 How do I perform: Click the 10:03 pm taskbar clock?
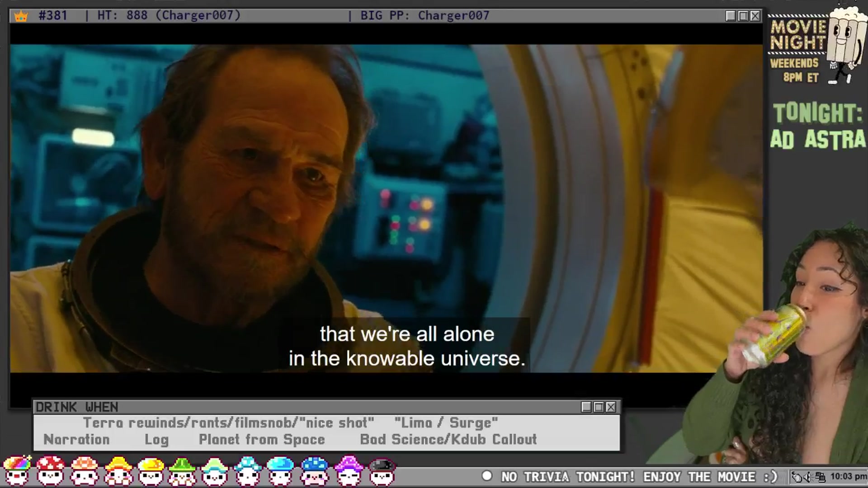point(848,477)
